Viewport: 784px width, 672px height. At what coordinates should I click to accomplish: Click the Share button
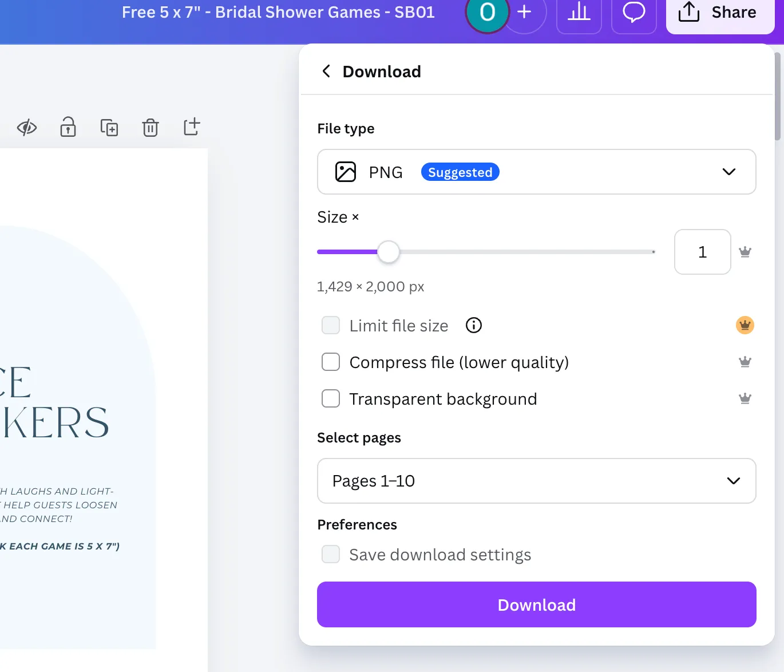click(x=720, y=14)
